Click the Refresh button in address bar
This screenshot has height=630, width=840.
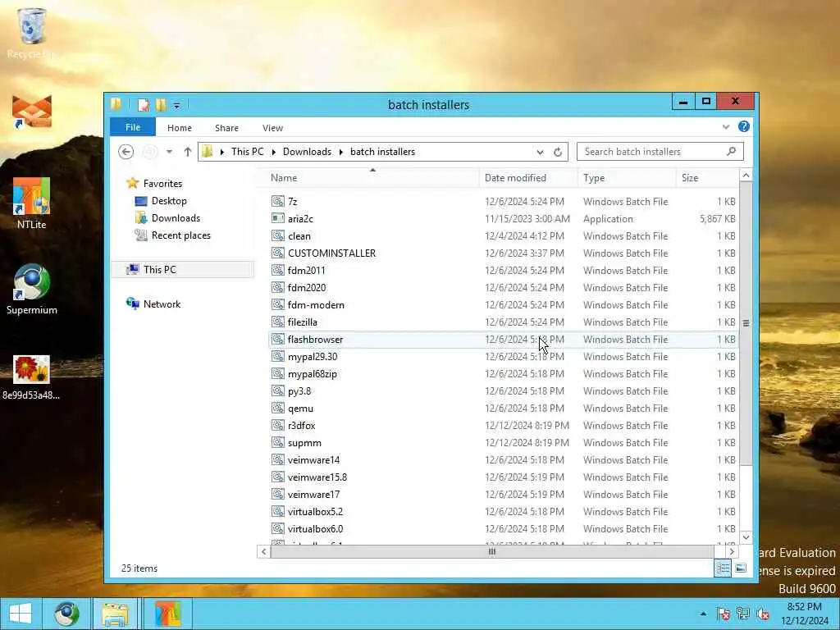pyautogui.click(x=558, y=152)
